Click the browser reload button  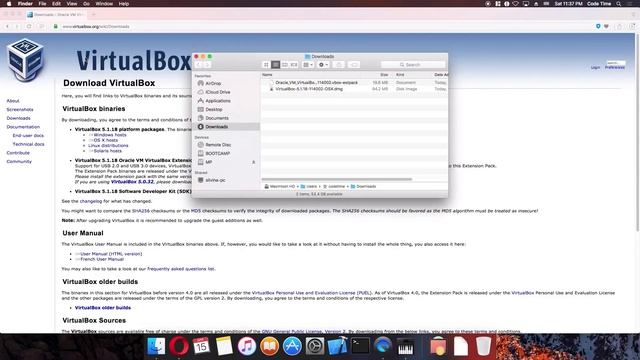click(x=29, y=27)
